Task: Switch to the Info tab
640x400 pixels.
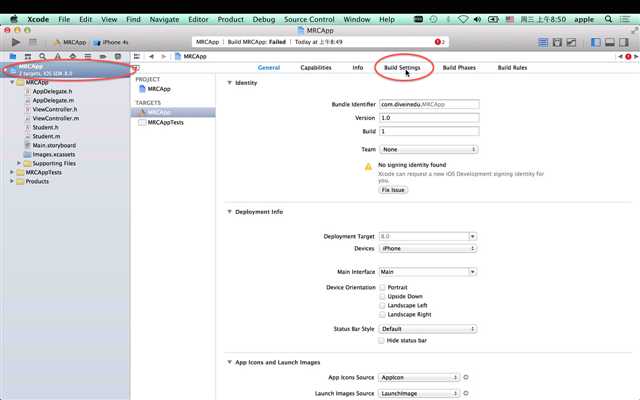Action: tap(358, 68)
